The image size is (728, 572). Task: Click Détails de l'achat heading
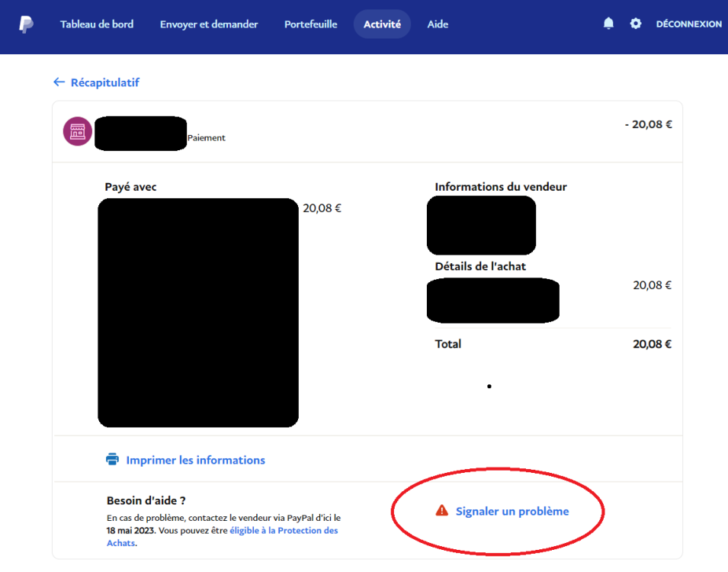480,266
